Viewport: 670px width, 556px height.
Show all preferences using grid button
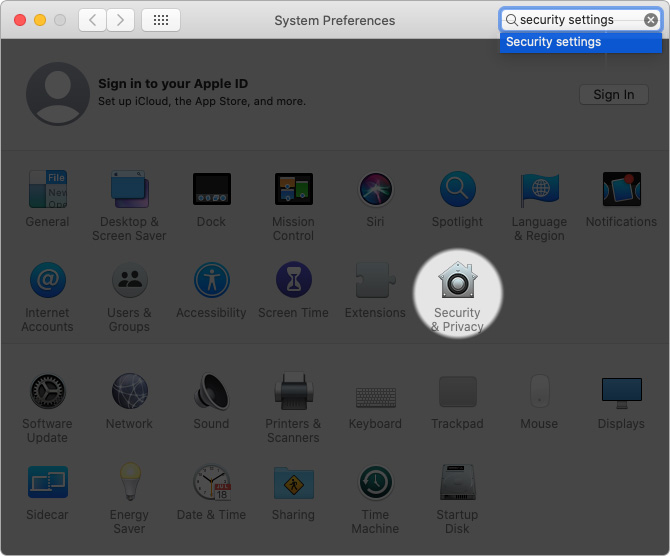tap(161, 20)
